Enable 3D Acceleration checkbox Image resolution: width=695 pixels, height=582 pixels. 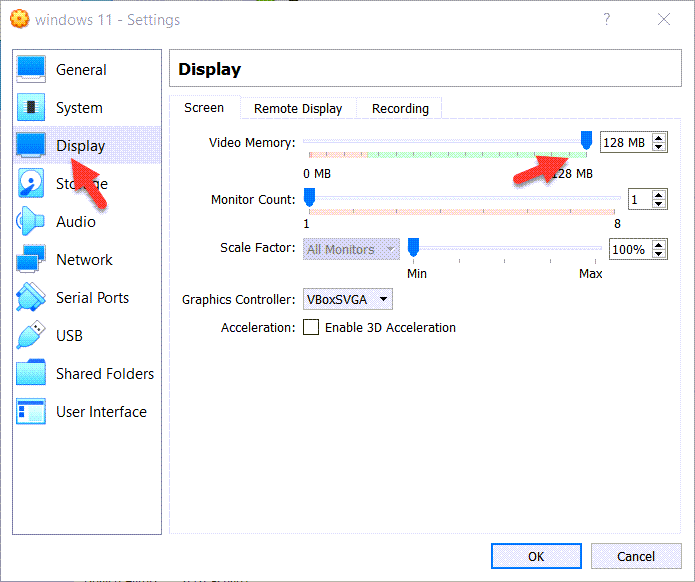[311, 327]
